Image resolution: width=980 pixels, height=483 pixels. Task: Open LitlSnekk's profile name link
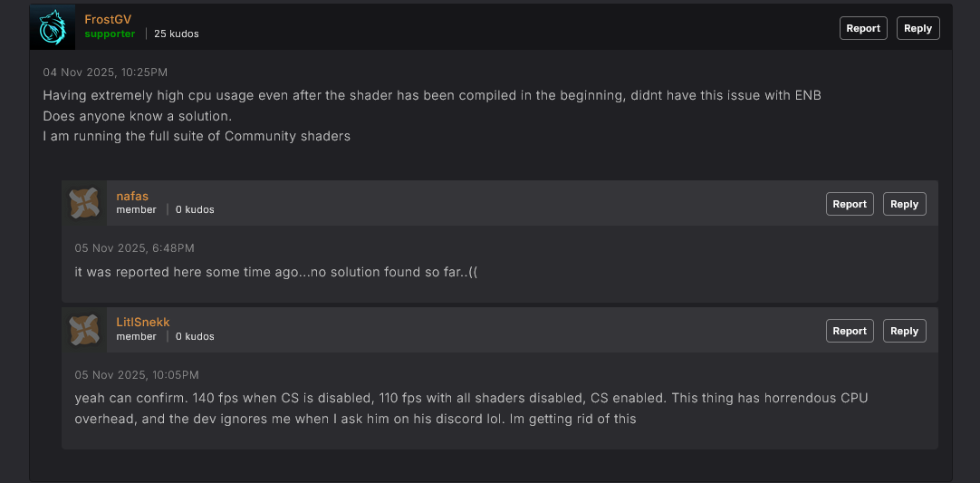coord(143,322)
